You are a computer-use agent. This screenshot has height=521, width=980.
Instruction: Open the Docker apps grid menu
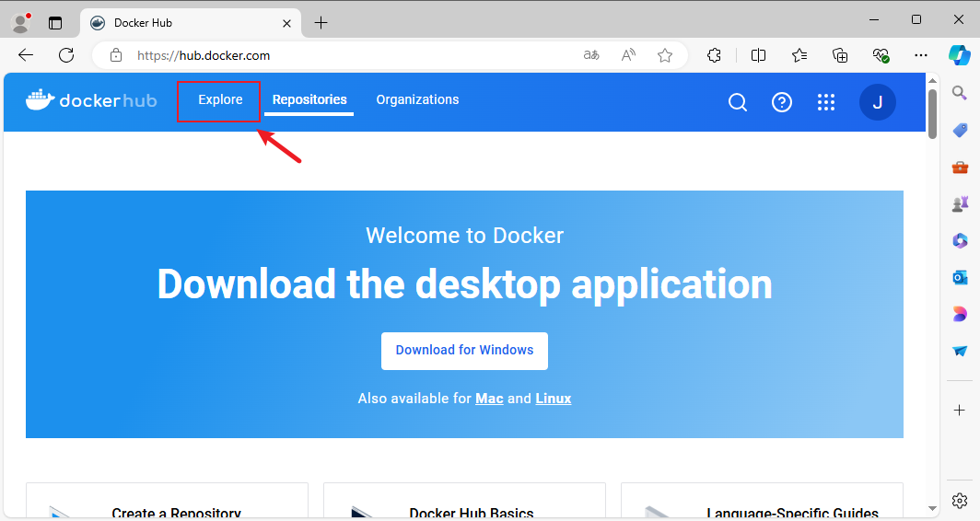pos(826,102)
